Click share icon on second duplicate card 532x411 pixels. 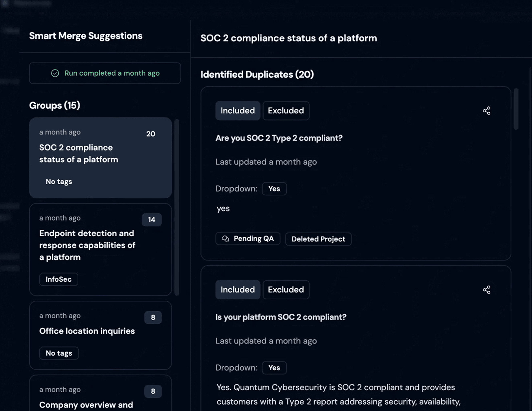(486, 290)
